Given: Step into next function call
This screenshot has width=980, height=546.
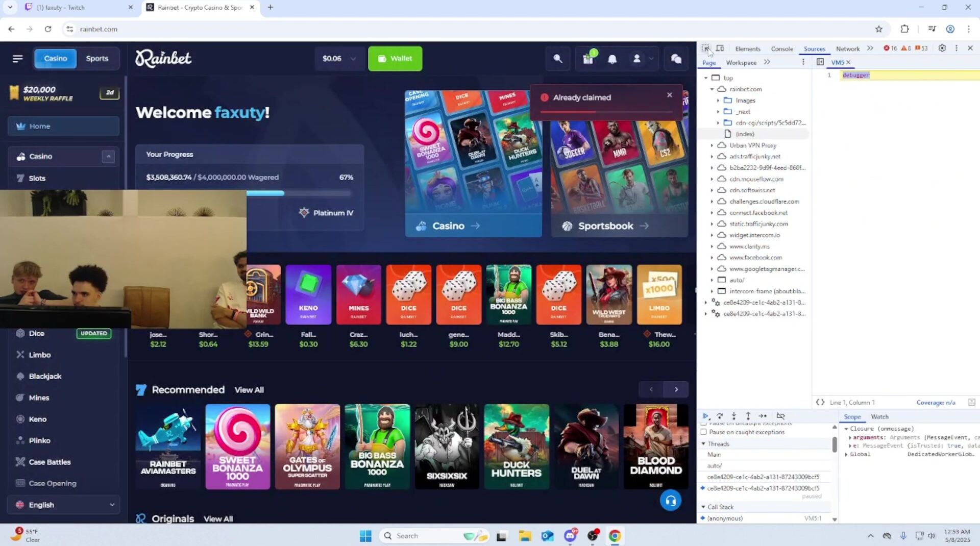Looking at the screenshot, I should click(734, 416).
